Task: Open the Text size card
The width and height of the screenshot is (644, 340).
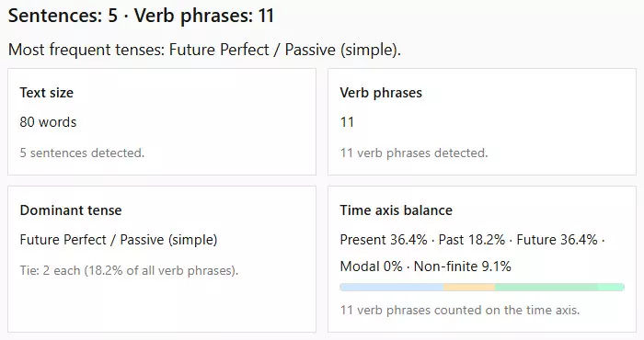Action: (x=162, y=122)
